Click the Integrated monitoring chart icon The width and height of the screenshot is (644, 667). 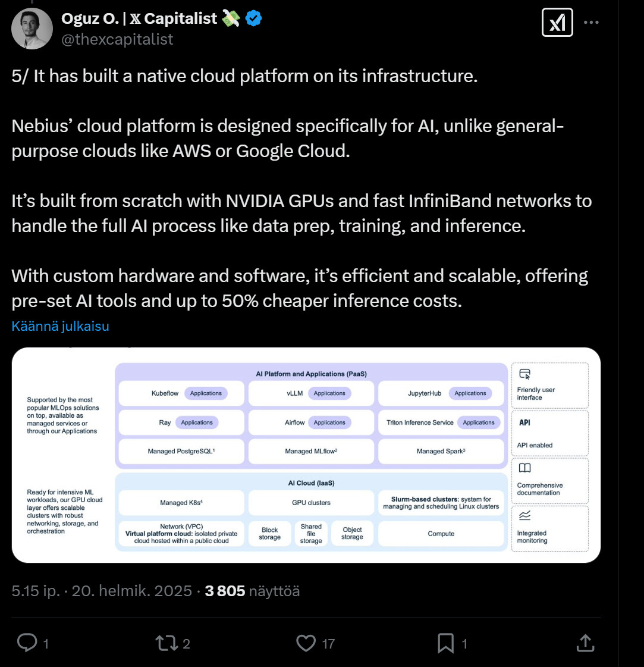coord(524,516)
